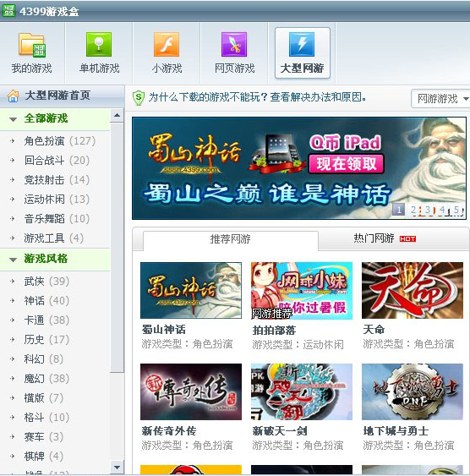Open the help link 为什么下载的游戏不能玩
The image size is (470, 476).
257,97
